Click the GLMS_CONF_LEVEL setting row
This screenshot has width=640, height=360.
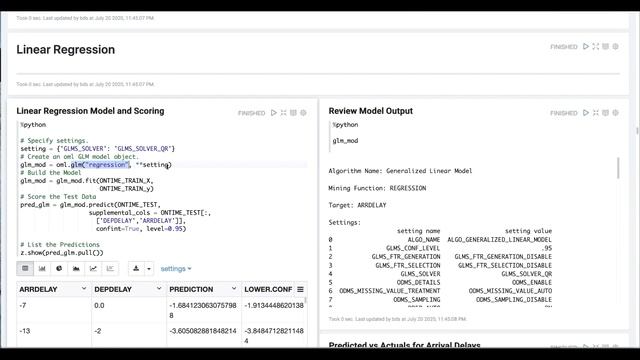coord(440,248)
